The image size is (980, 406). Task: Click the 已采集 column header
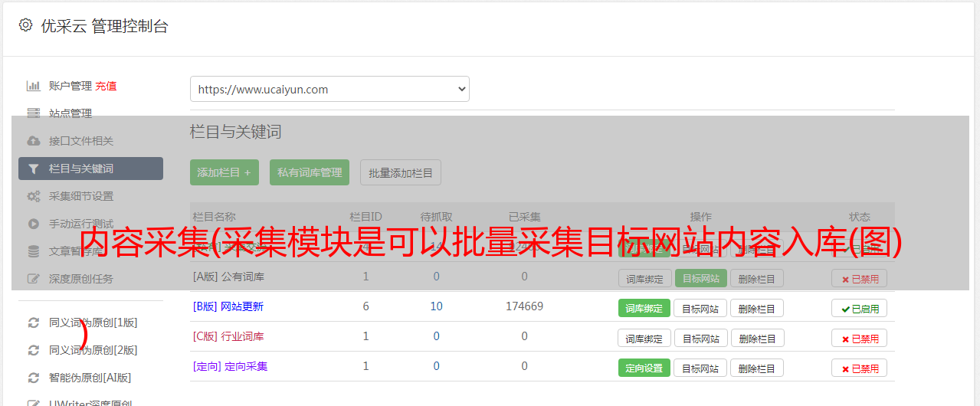click(524, 217)
